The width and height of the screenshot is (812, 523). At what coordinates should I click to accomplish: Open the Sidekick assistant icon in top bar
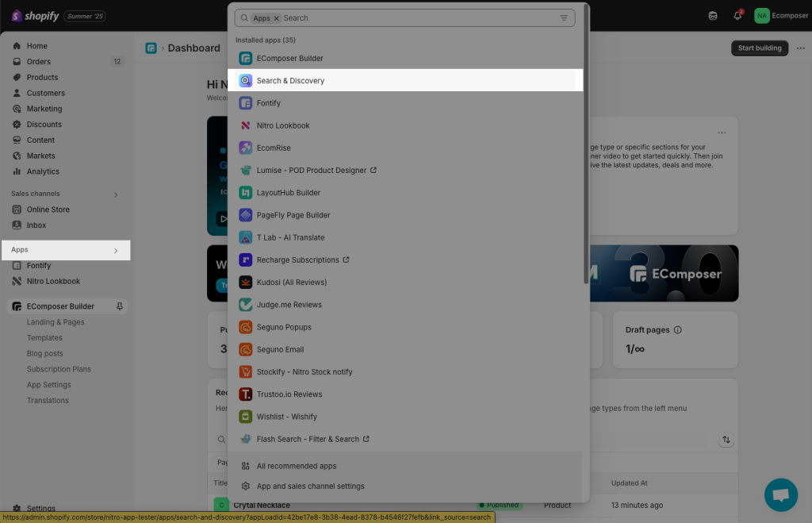713,16
